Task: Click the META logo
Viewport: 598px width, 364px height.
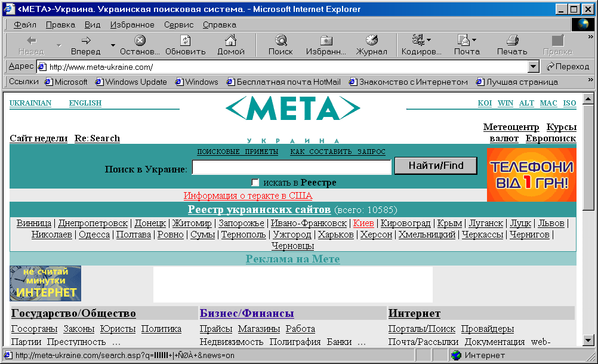Action: pyautogui.click(x=292, y=109)
